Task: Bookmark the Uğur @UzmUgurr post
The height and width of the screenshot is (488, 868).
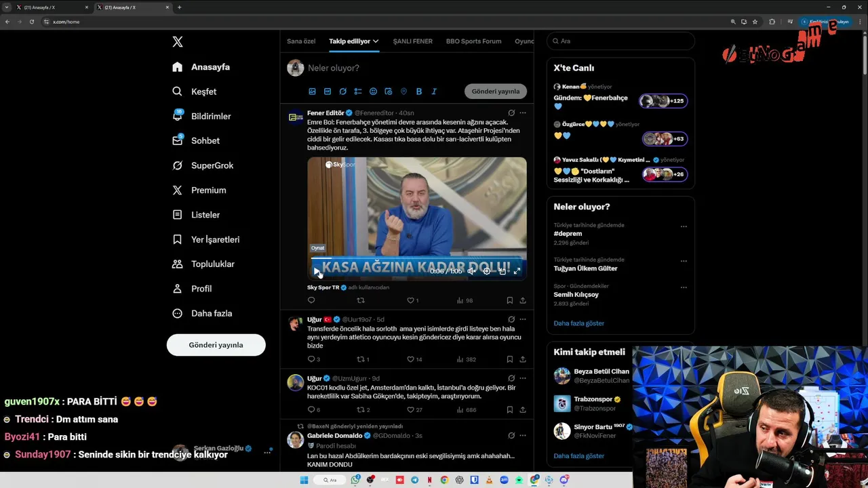Action: click(509, 409)
